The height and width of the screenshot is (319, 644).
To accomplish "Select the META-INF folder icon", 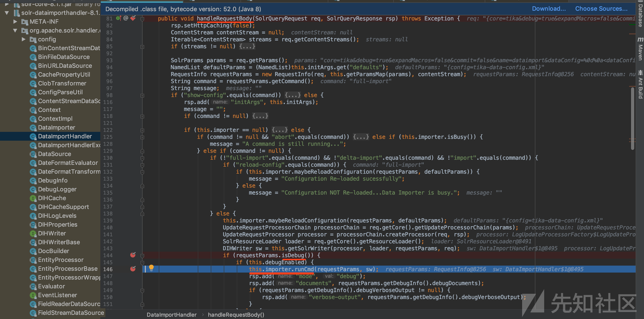I will click(25, 22).
